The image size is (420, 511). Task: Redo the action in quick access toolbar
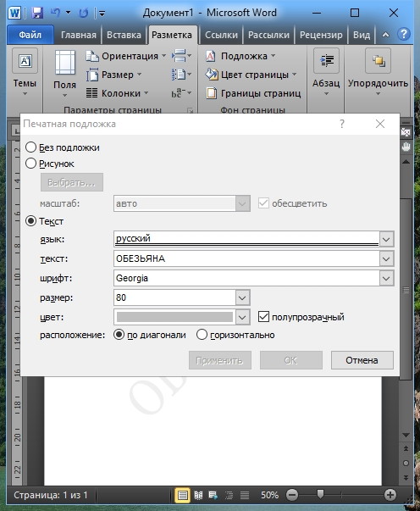coord(84,13)
